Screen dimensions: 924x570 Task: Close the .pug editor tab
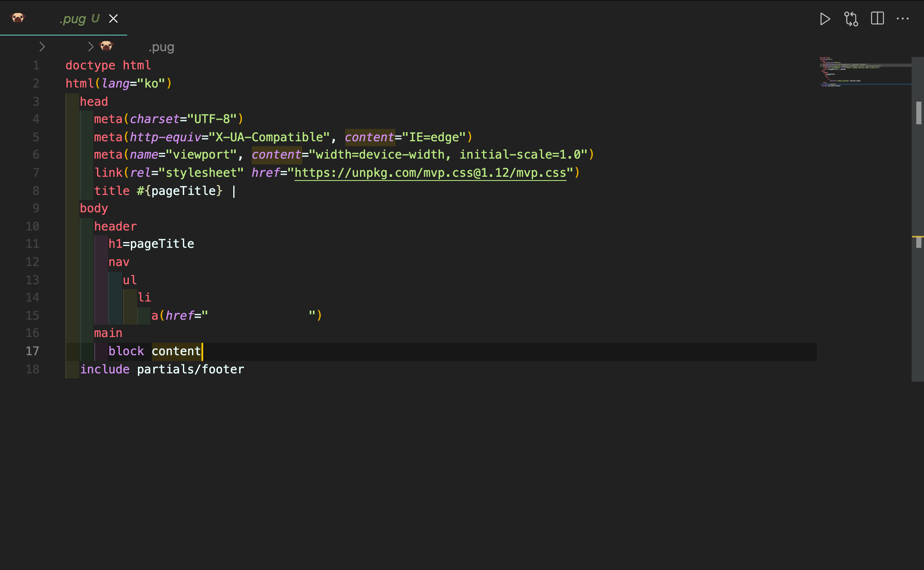[x=114, y=19]
